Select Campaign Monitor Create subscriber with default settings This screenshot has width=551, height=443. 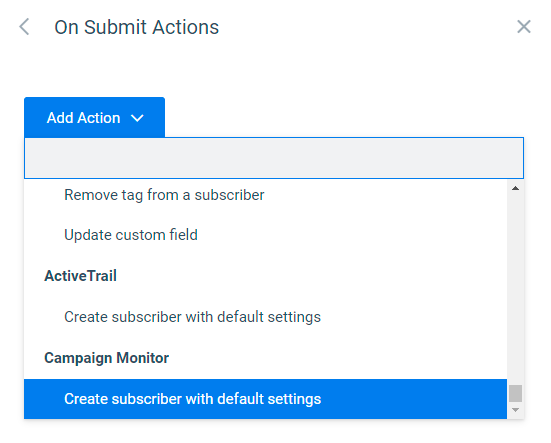tap(265, 399)
